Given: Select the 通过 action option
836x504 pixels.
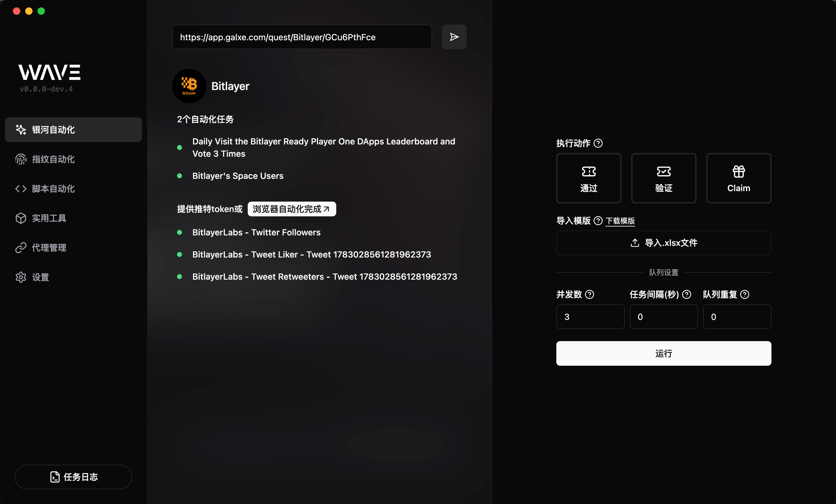Looking at the screenshot, I should (589, 178).
